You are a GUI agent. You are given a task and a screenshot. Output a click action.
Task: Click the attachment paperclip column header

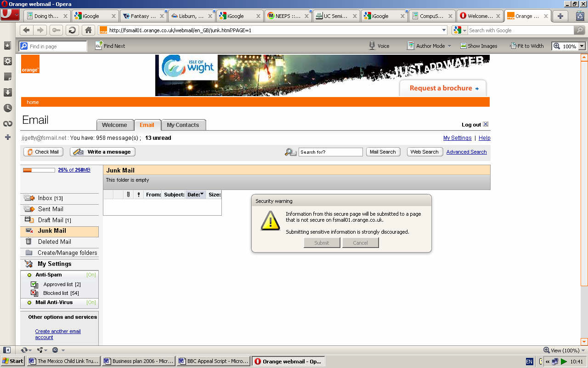point(129,195)
